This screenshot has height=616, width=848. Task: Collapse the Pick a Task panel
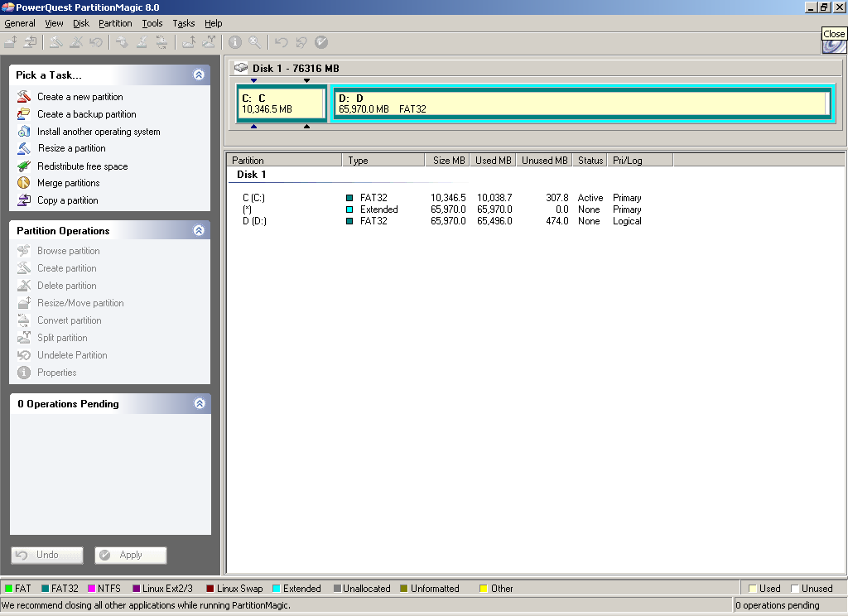click(x=199, y=75)
